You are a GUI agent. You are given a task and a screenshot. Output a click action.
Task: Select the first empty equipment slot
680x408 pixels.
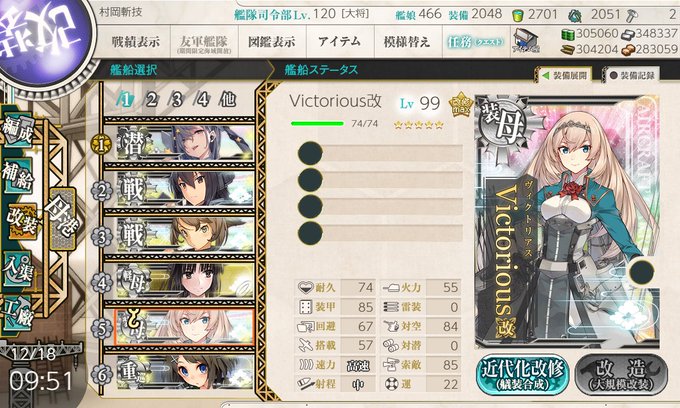(381, 153)
